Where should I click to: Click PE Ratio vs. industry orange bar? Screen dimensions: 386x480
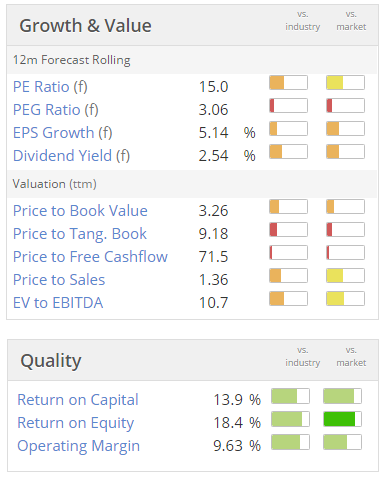click(x=288, y=83)
